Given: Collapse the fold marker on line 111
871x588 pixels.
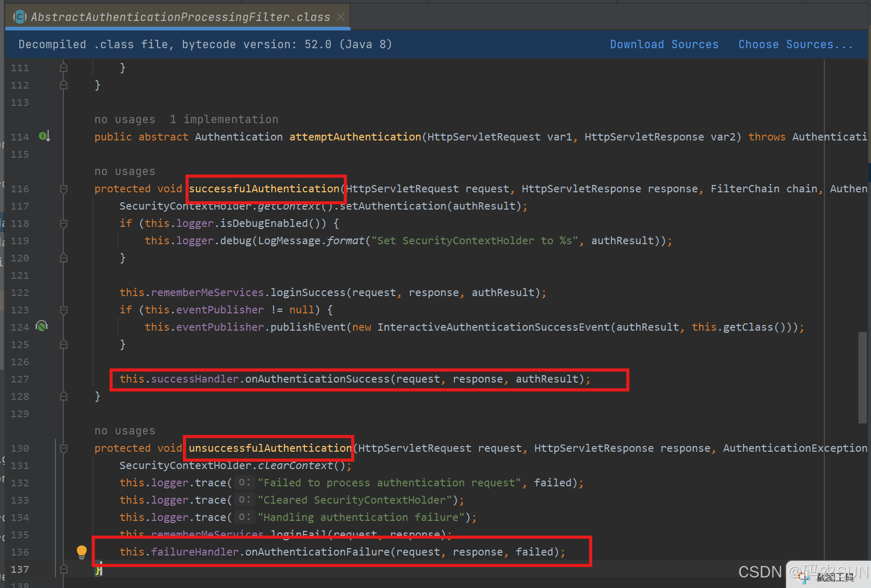Looking at the screenshot, I should (63, 68).
